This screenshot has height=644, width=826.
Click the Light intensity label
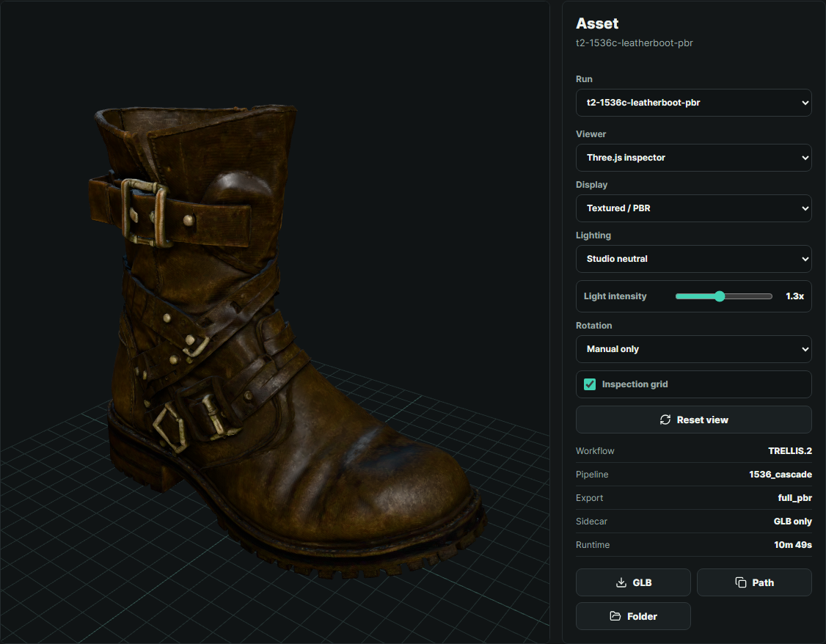[615, 296]
